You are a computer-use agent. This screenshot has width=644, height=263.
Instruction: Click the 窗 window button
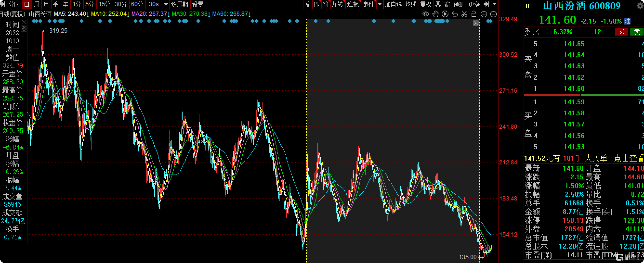(447, 4)
